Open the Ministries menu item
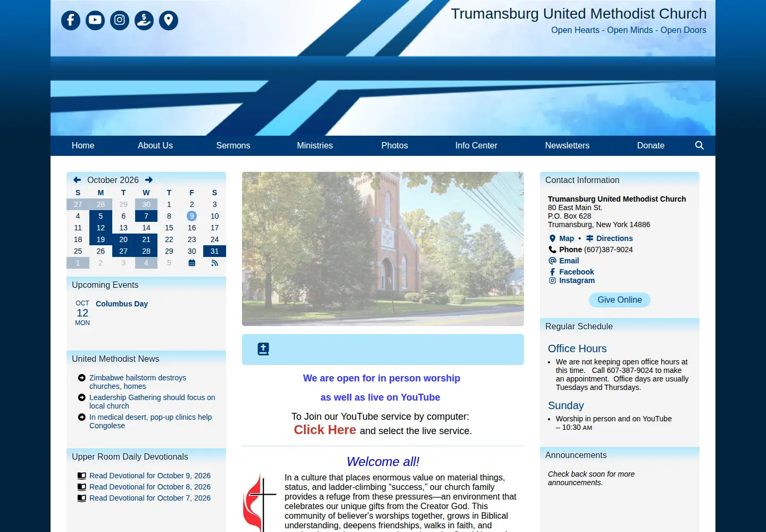Viewport: 766px width, 532px height. [315, 145]
